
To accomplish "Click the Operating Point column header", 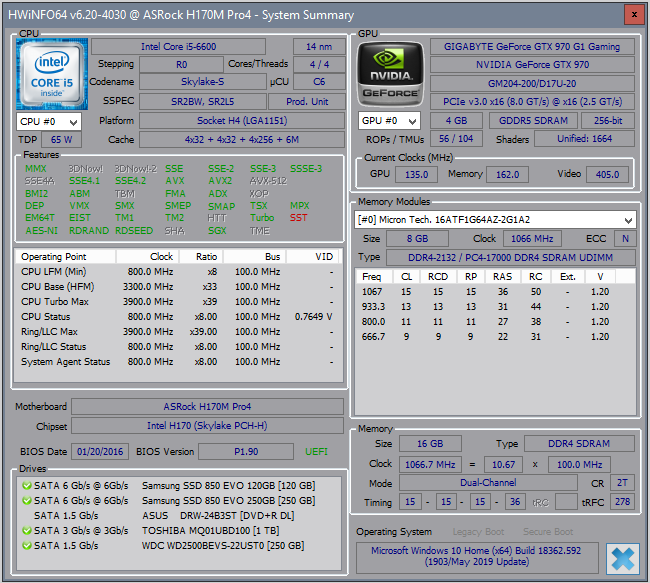I will click(x=65, y=257).
